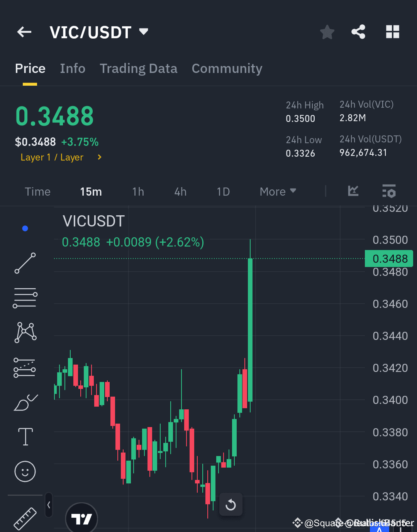This screenshot has height=532, width=417.
Task: Select the brush drawing tool
Action: (25, 402)
